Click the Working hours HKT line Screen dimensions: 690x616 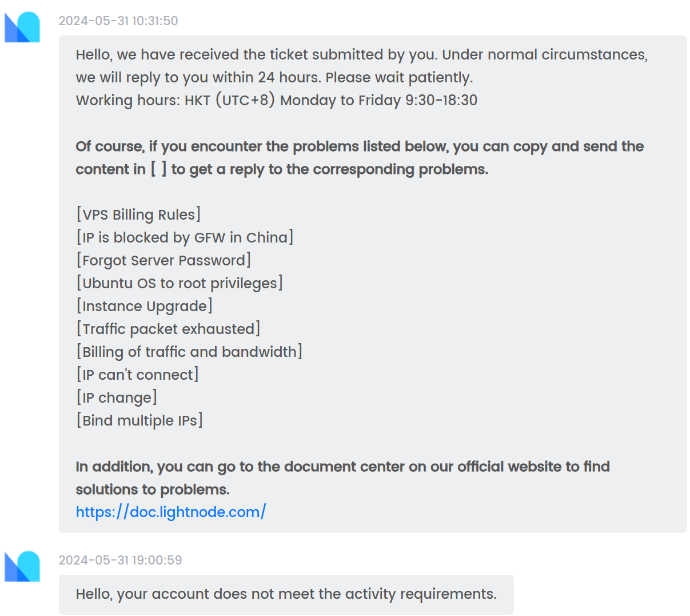(276, 100)
